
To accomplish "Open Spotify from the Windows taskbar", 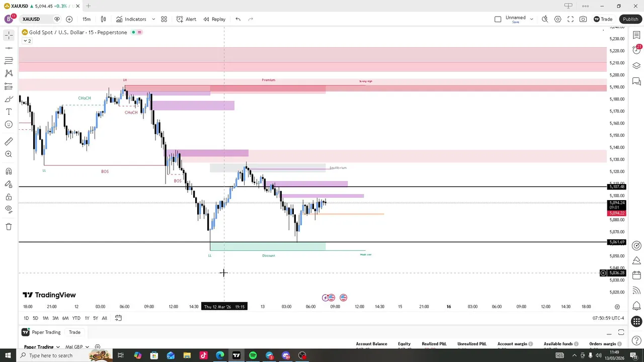I will 253,355.
